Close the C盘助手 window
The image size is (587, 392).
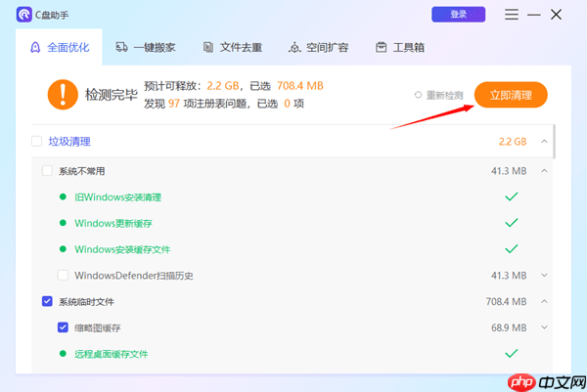pyautogui.click(x=557, y=15)
